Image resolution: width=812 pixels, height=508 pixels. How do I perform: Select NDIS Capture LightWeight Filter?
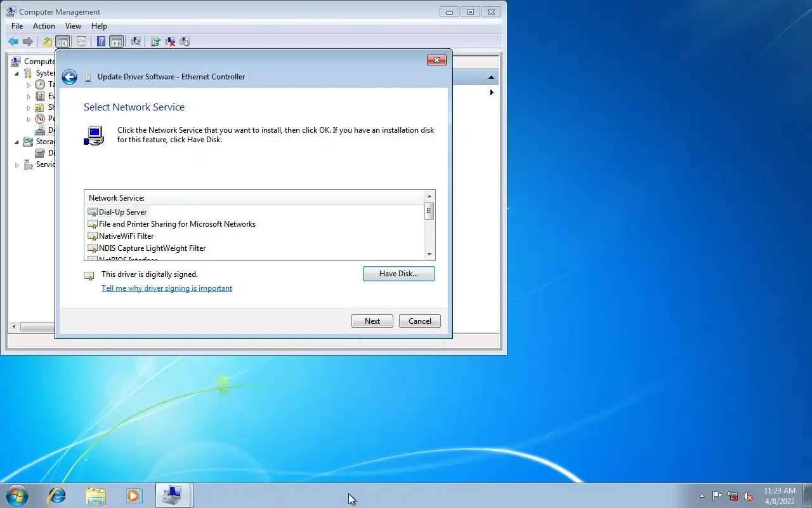152,248
